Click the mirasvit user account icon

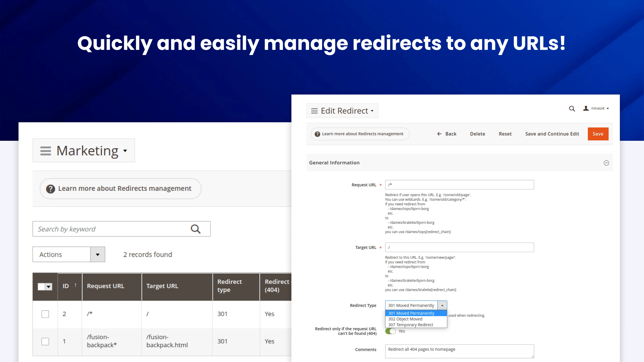[586, 108]
